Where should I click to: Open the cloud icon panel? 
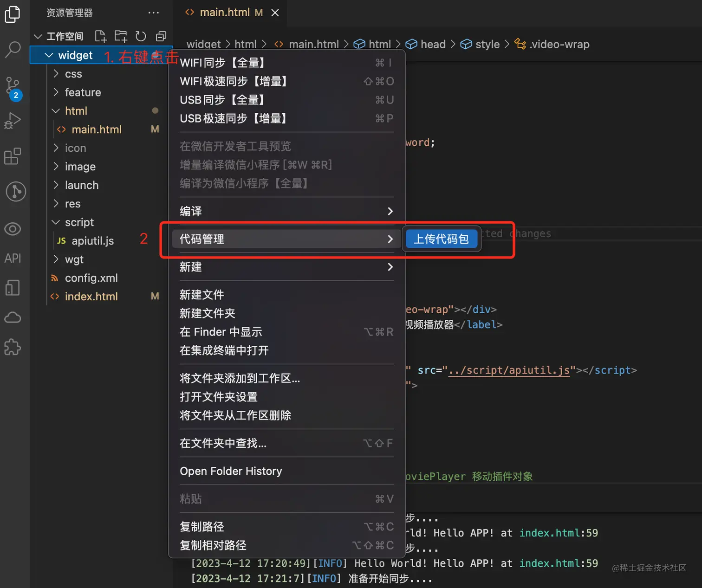click(13, 317)
